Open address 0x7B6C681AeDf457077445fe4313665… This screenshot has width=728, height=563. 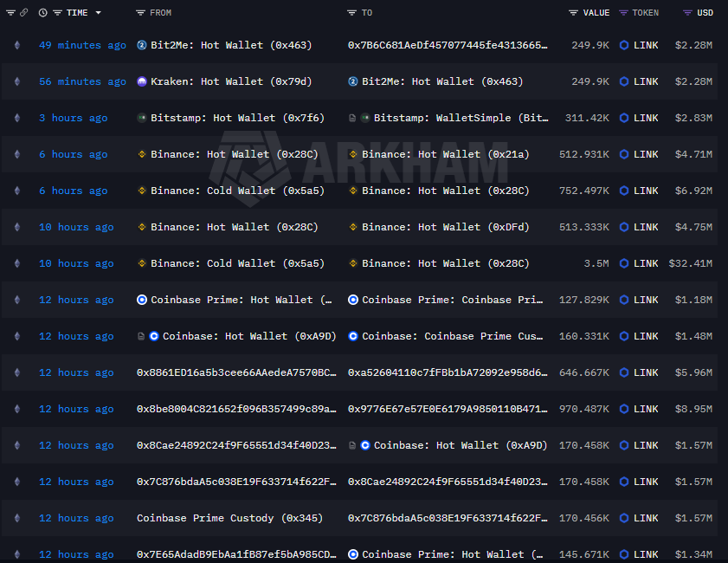tap(448, 45)
